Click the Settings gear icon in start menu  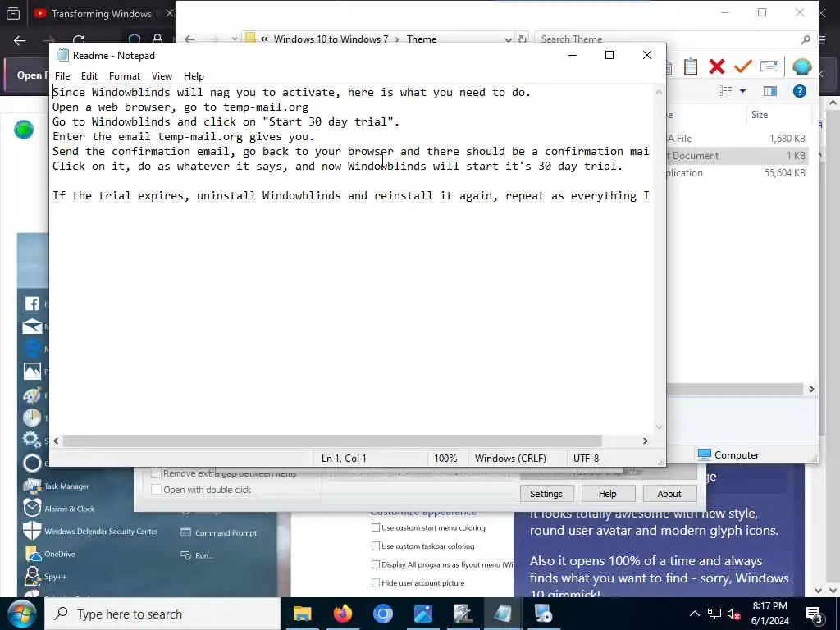point(32,440)
